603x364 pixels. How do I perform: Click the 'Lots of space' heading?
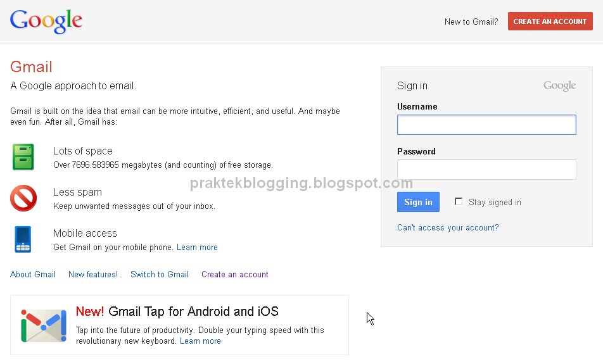(x=83, y=151)
